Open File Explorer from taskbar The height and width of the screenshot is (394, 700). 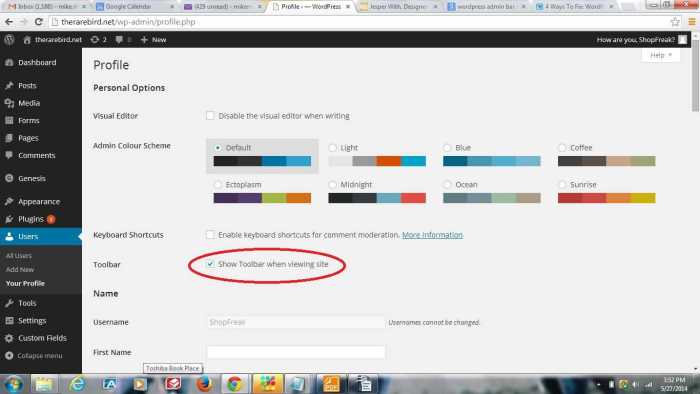pyautogui.click(x=44, y=384)
